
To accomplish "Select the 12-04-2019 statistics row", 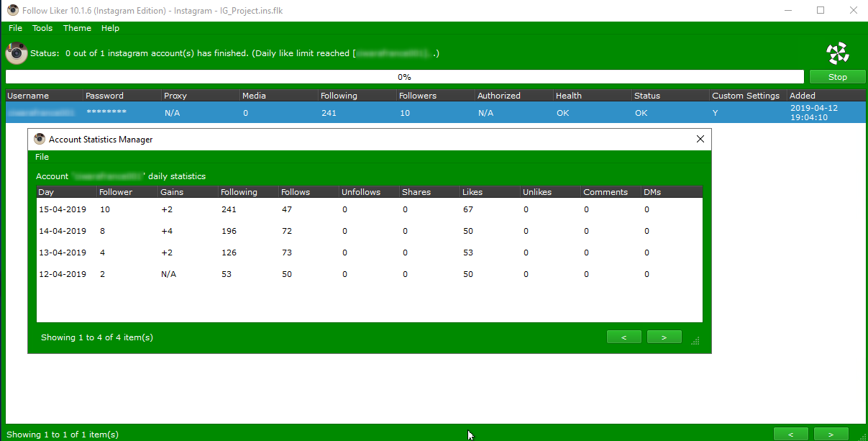I will coord(370,274).
